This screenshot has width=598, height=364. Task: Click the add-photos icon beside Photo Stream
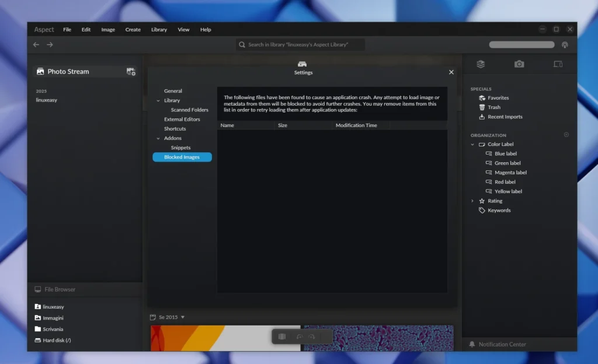coord(131,72)
